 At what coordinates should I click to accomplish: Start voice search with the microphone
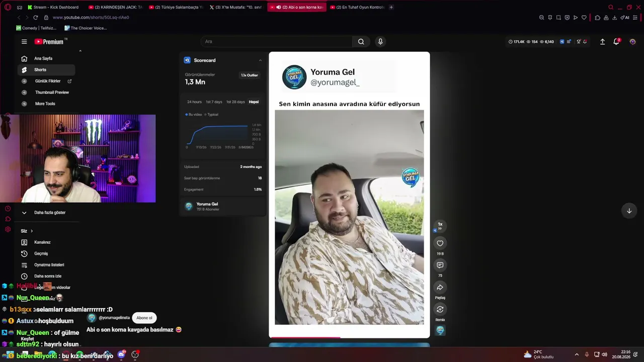coord(380,42)
